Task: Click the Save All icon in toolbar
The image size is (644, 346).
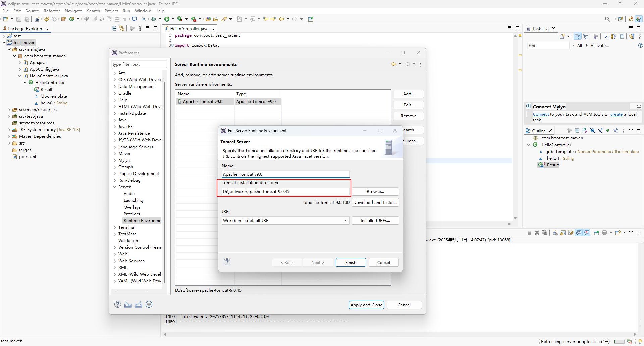Action: coord(27,19)
